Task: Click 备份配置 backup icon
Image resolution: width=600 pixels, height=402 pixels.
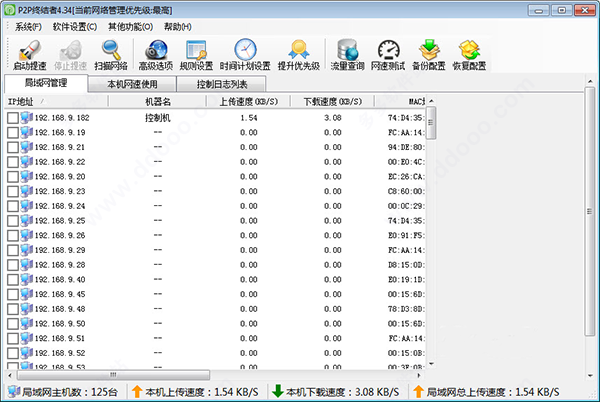Action: coord(429,50)
